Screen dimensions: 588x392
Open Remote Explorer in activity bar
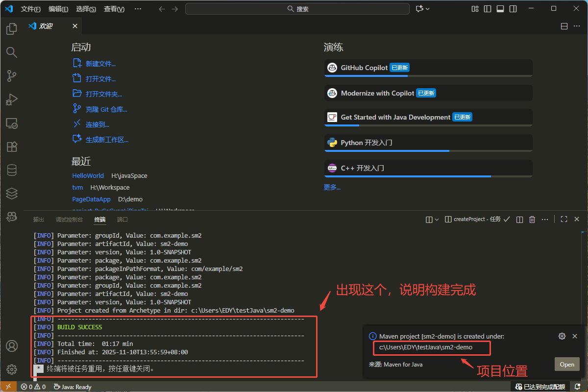11,123
